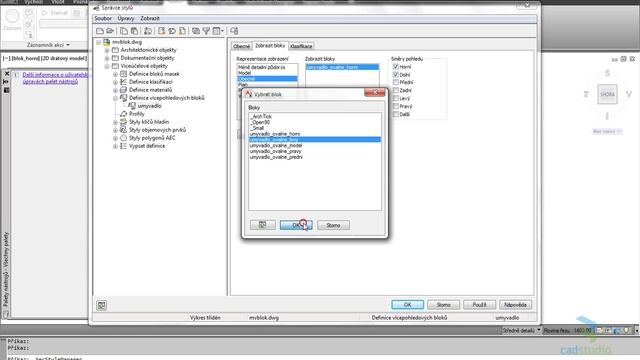Click the New Drawing icon in Style Manager toolbar
This screenshot has height=360, width=640.
tap(100, 31)
